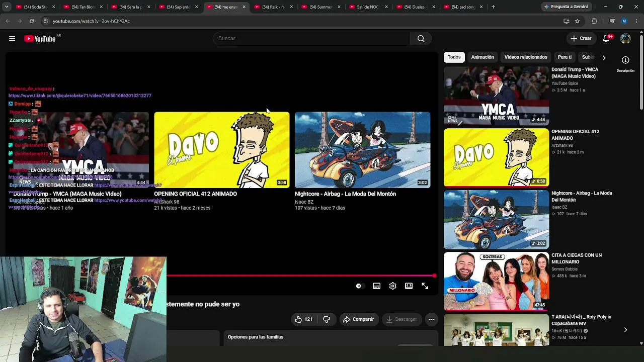The image size is (644, 362).
Task: Toggle subtitles with the captions icon
Action: (376, 286)
